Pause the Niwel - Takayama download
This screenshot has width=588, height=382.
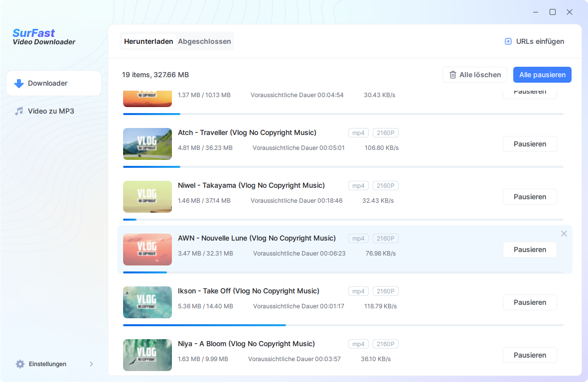pos(529,197)
